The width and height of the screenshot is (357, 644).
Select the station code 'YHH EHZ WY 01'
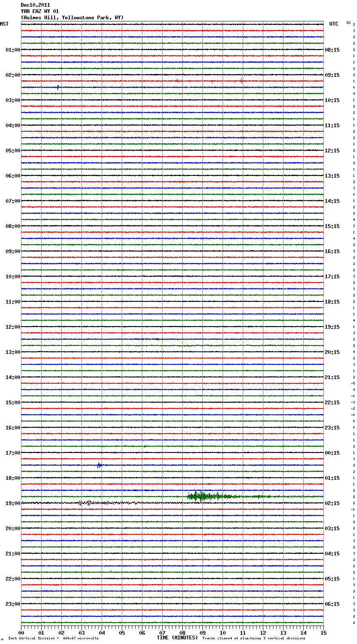pyautogui.click(x=40, y=11)
